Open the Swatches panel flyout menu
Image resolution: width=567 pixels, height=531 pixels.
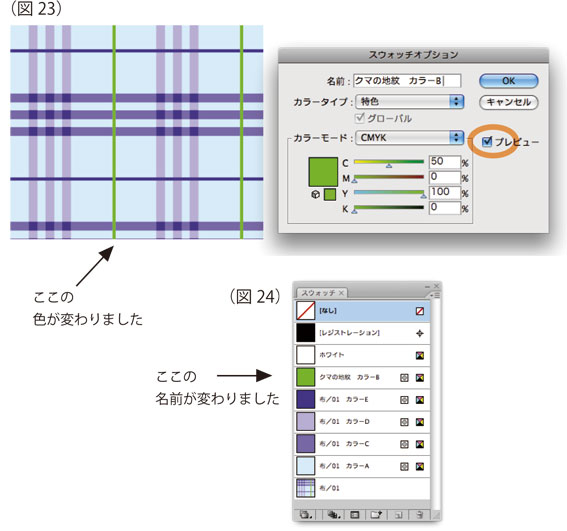[435, 295]
